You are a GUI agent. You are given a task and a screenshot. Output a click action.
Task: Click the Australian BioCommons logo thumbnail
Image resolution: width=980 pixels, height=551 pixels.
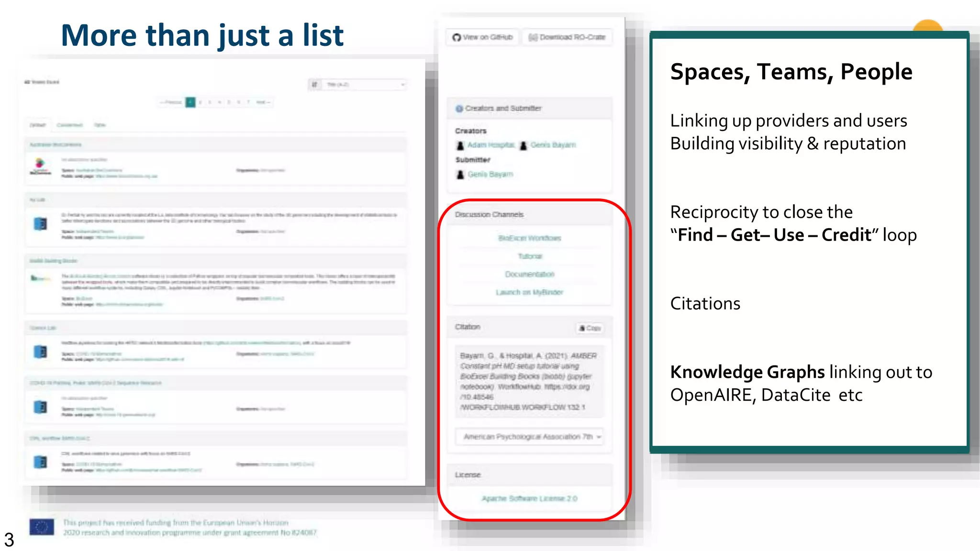tap(40, 166)
